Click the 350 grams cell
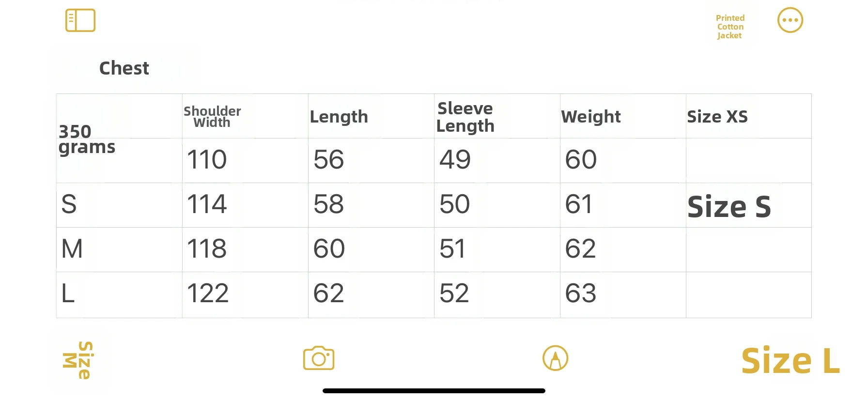 [87, 139]
